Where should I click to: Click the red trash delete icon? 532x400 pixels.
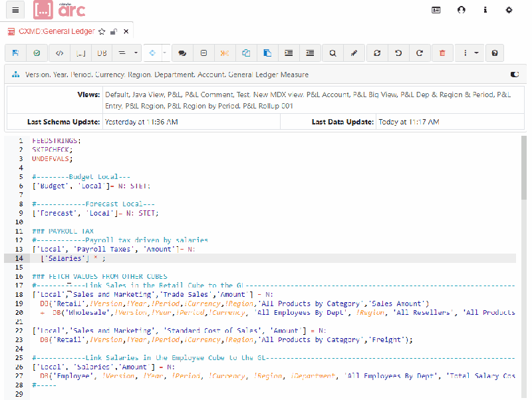[x=442, y=53]
